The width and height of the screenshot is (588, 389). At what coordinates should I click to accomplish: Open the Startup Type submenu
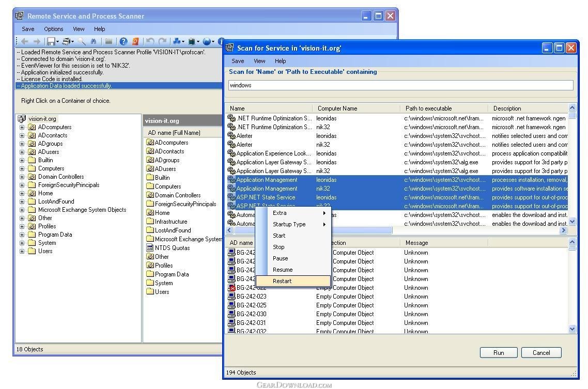click(293, 224)
